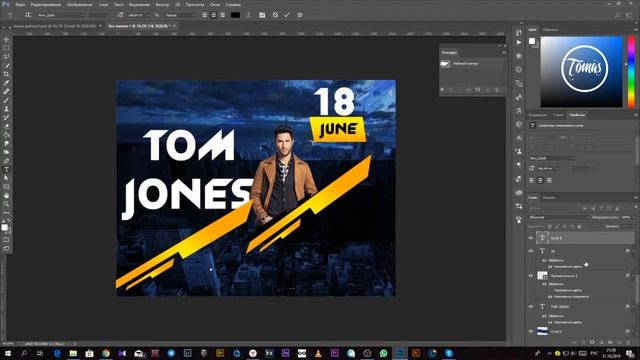Open WhatsApp from the taskbar
The image size is (640, 360).
point(383,353)
